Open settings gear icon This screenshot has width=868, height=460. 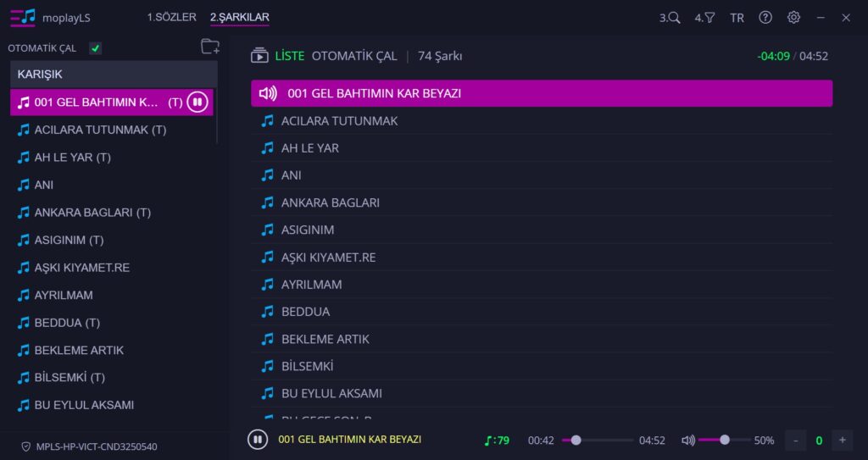(793, 18)
